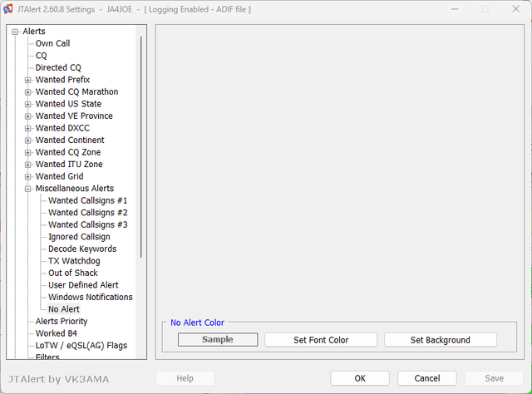Close the JTAlert Settings window
Viewport: 532px width, 394px height.
pos(515,9)
